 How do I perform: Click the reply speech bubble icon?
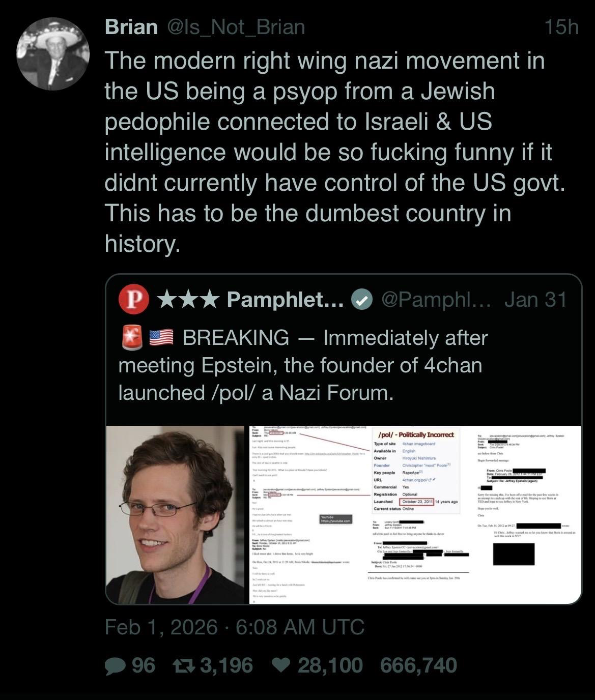coord(116,665)
